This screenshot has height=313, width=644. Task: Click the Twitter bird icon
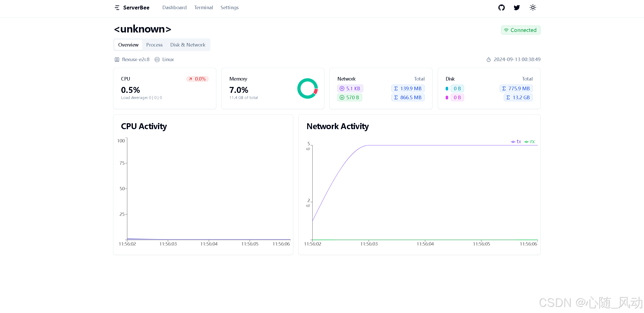[x=517, y=8]
